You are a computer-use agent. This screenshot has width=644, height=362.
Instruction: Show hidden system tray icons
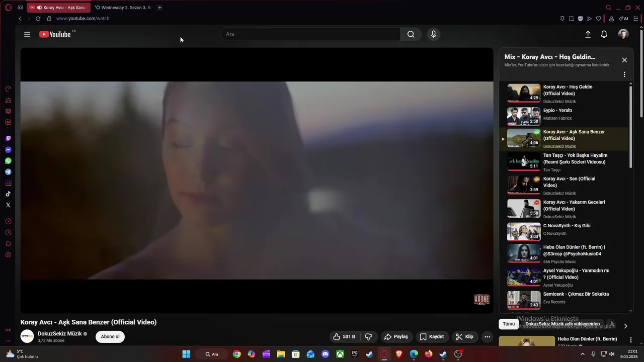click(x=583, y=354)
